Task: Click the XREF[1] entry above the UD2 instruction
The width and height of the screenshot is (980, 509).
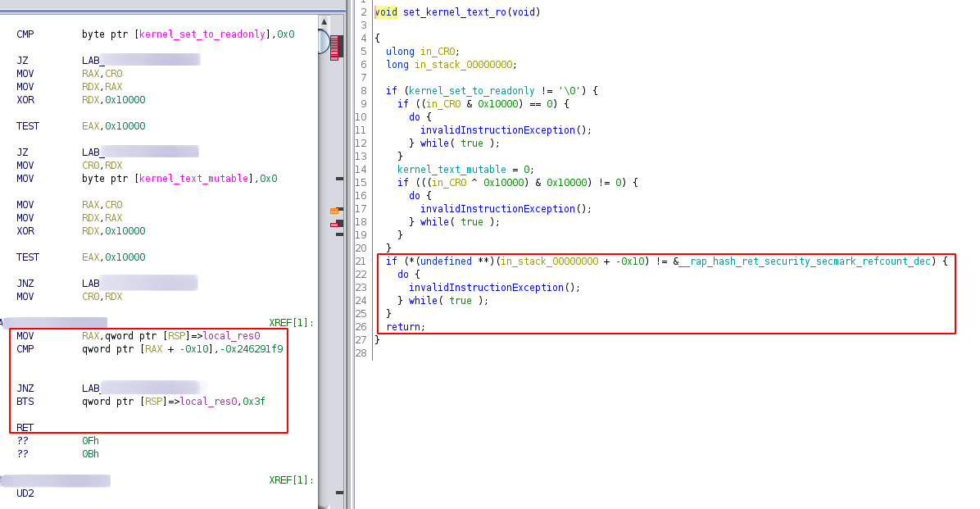Action: pyautogui.click(x=291, y=481)
